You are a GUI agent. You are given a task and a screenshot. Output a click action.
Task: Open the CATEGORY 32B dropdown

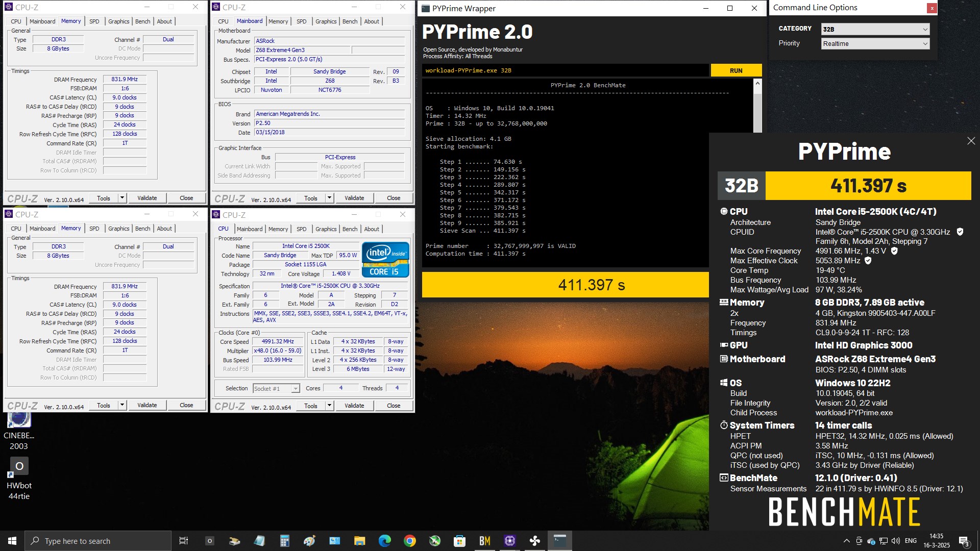(875, 29)
